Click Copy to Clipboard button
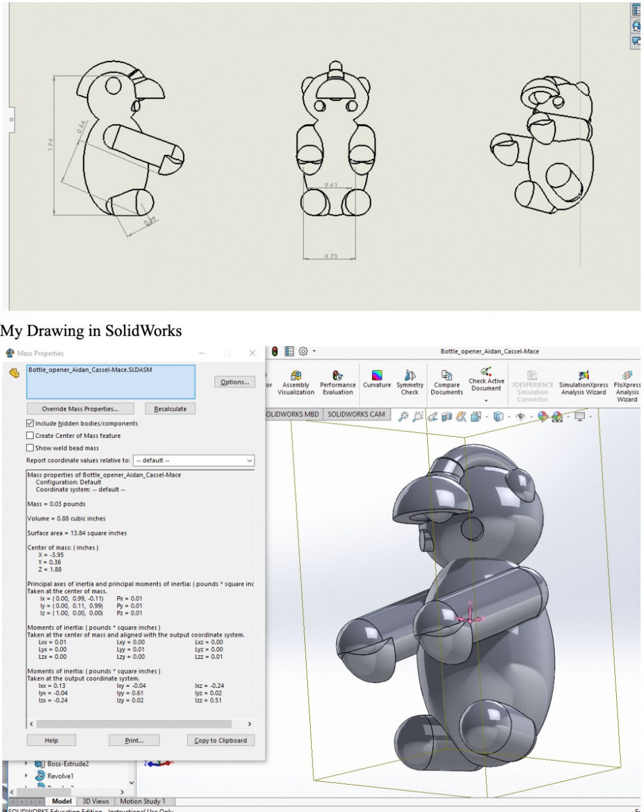 [x=220, y=741]
